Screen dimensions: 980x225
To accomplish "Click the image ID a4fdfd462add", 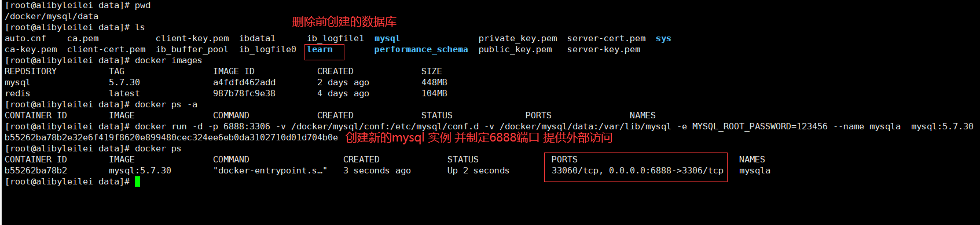I will [x=244, y=82].
